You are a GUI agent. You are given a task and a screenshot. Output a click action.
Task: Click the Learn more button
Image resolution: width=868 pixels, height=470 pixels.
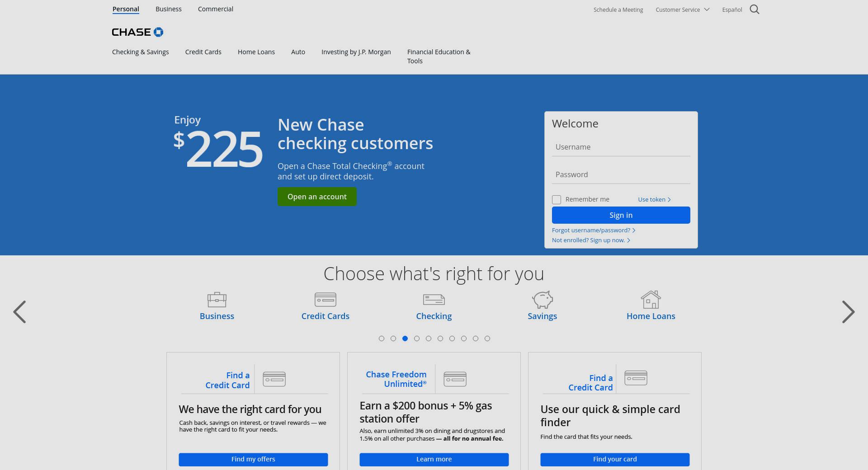tap(434, 459)
